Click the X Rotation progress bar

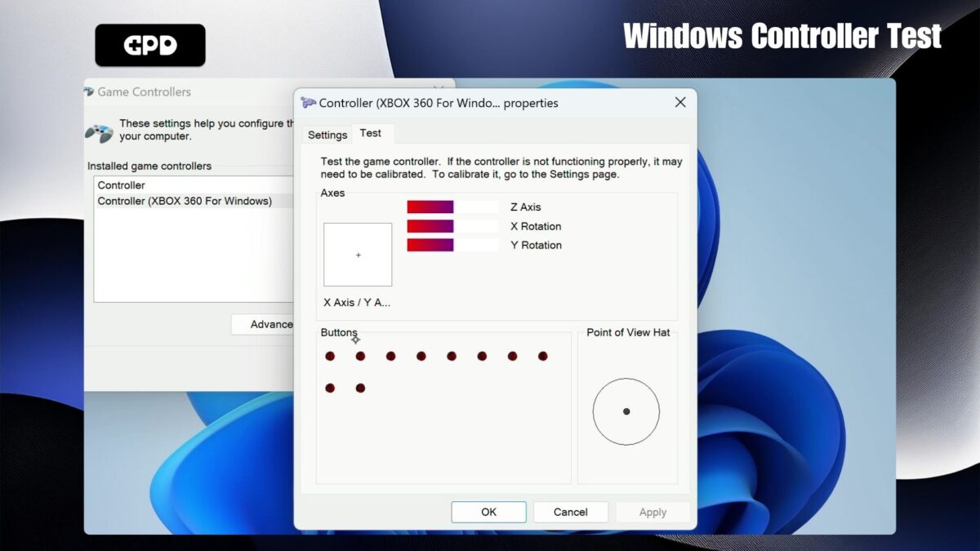(452, 226)
